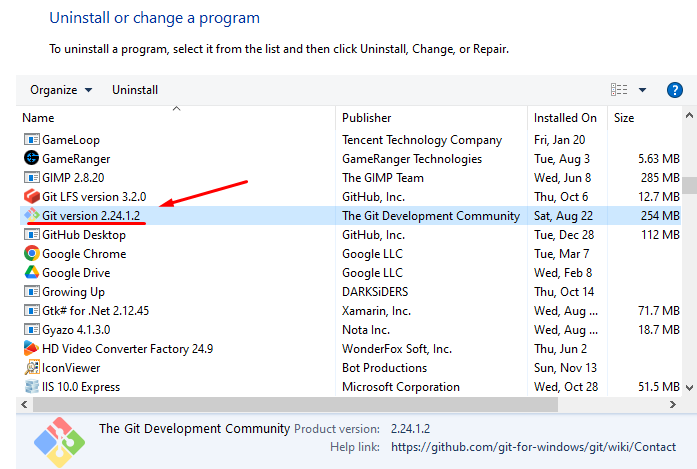The height and width of the screenshot is (469, 697).
Task: Click the Uninstall toolbar button
Action: [x=135, y=90]
